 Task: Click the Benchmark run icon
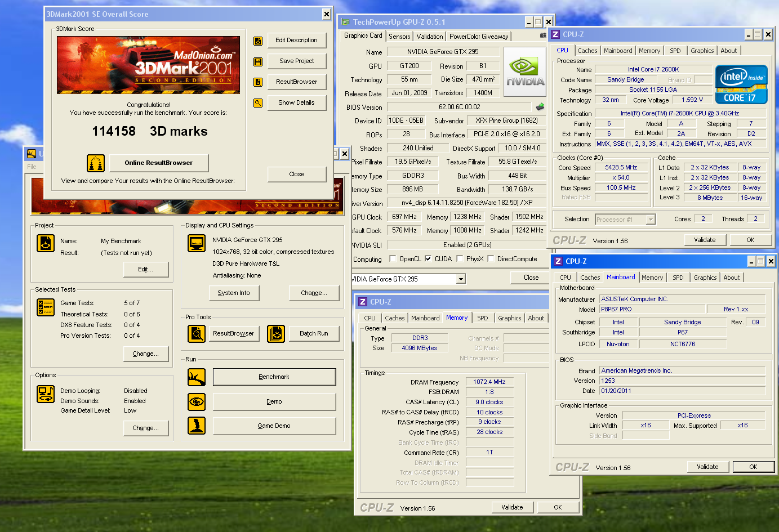197,377
